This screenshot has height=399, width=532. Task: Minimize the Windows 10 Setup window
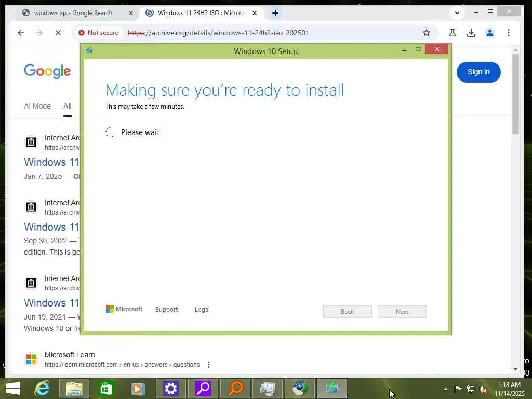[404, 50]
